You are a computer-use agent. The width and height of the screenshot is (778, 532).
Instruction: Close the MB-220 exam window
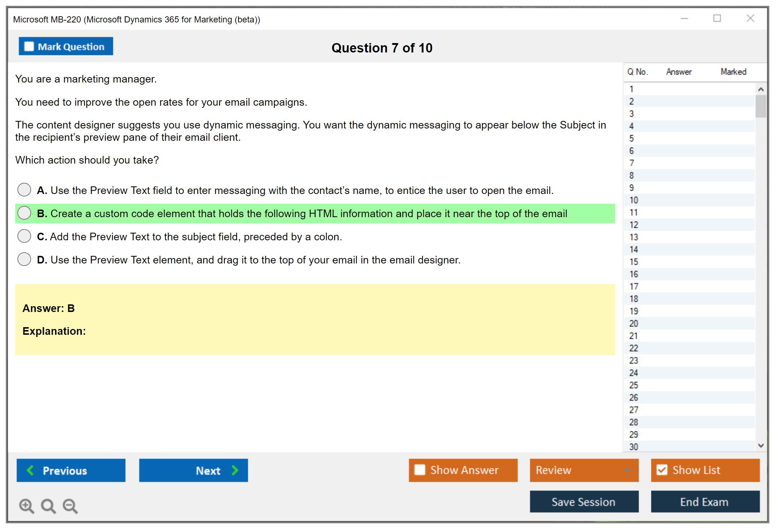point(750,18)
